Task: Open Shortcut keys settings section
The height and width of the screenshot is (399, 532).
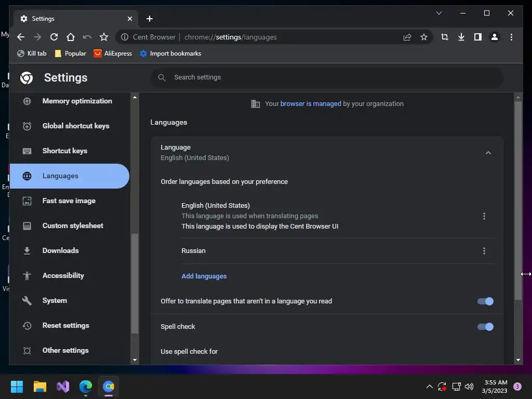Action: (x=70, y=151)
